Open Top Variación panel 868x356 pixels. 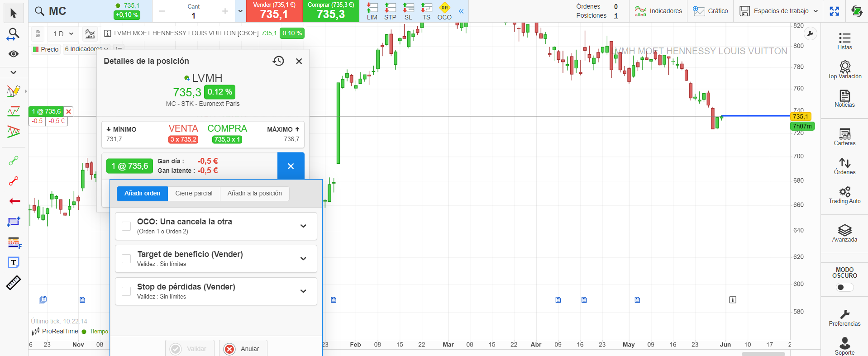844,70
